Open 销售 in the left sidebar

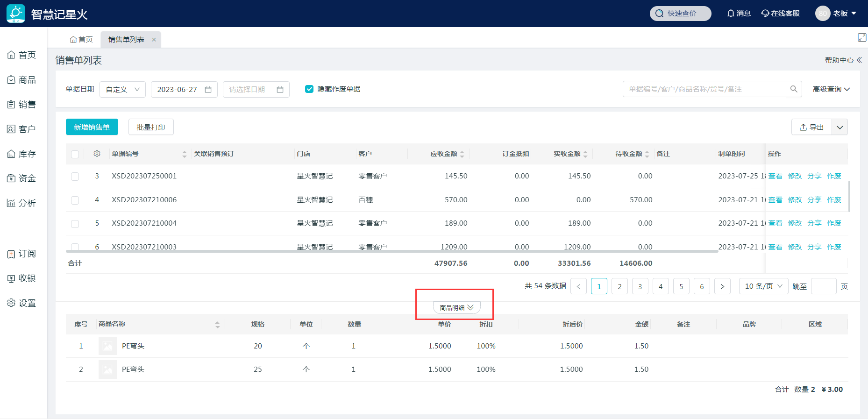(x=21, y=105)
